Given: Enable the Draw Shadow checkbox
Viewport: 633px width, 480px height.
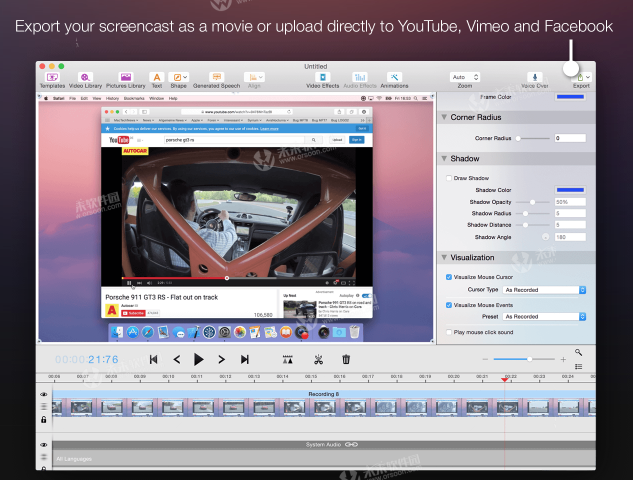Looking at the screenshot, I should [448, 178].
